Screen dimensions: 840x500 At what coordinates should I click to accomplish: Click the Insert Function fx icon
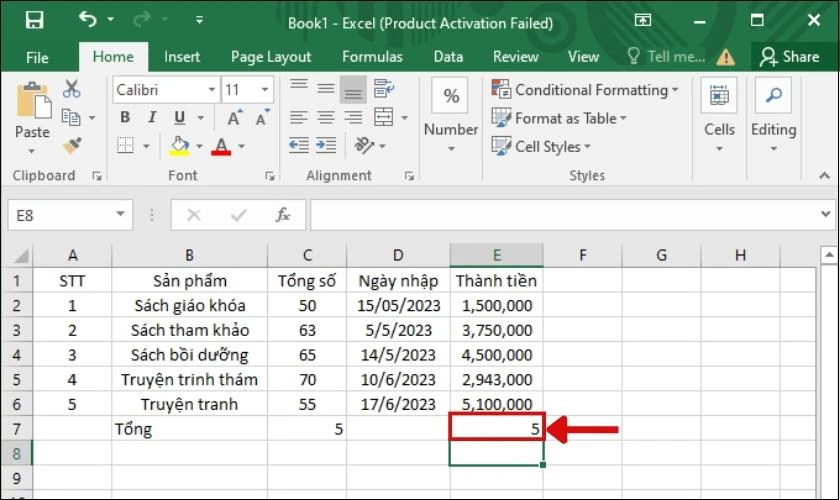point(283,215)
